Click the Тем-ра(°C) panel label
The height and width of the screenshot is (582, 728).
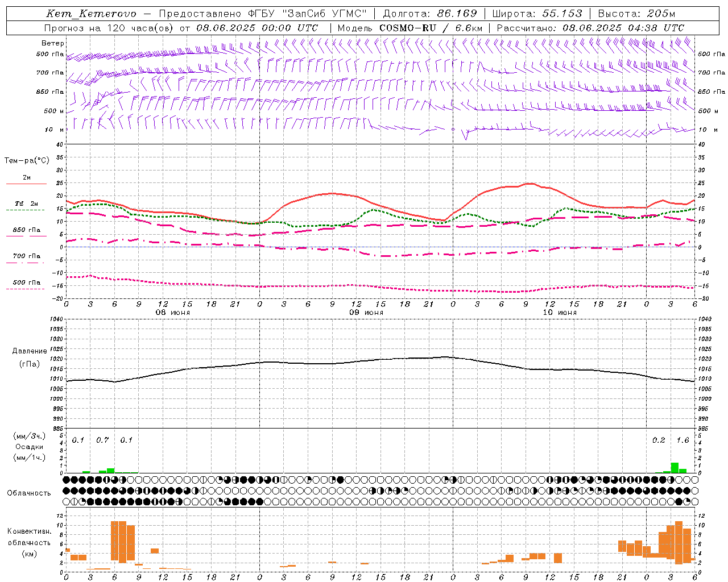[27, 161]
